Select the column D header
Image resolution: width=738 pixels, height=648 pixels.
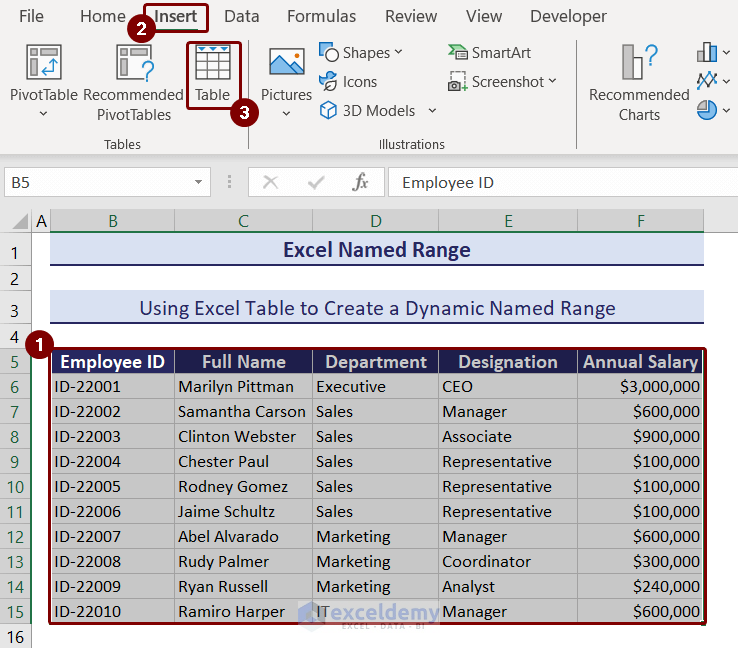click(375, 221)
